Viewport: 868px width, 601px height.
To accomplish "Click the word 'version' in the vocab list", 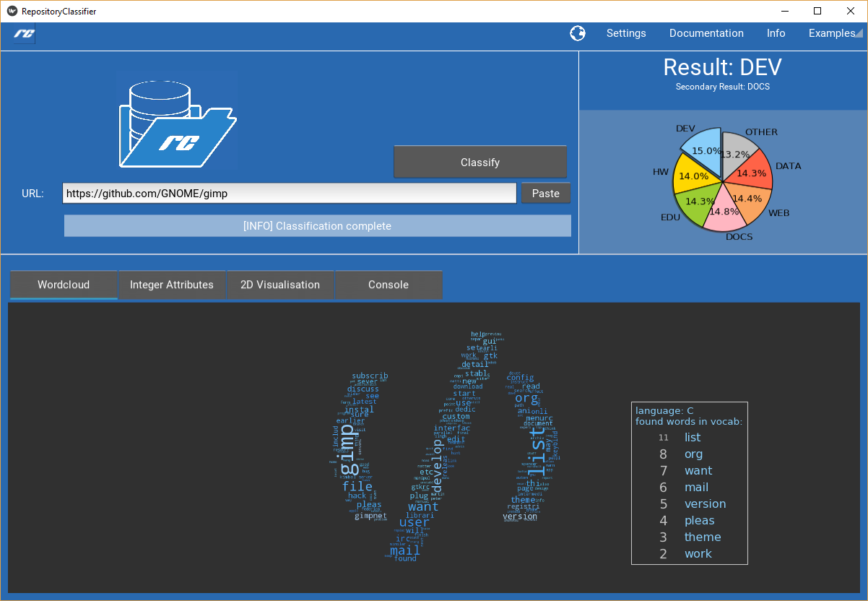I will click(705, 503).
